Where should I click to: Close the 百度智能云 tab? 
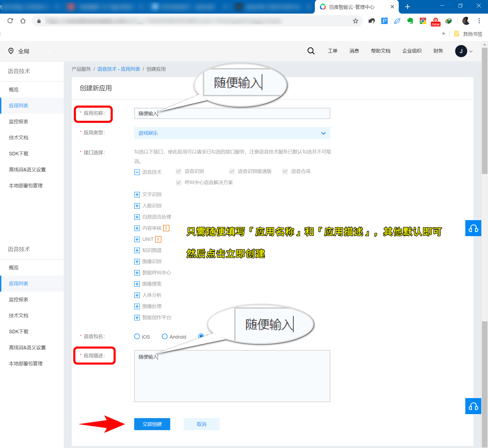[x=392, y=7]
